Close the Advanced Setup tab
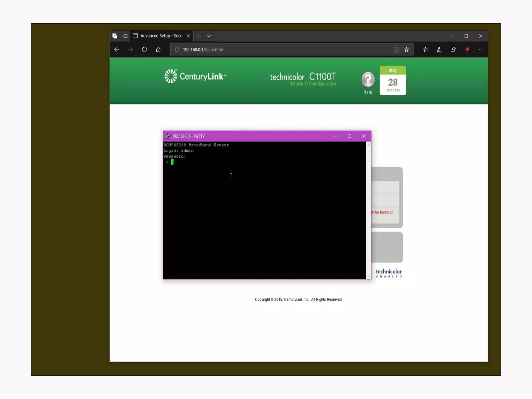Screen dimensions: 532x399 [188, 36]
